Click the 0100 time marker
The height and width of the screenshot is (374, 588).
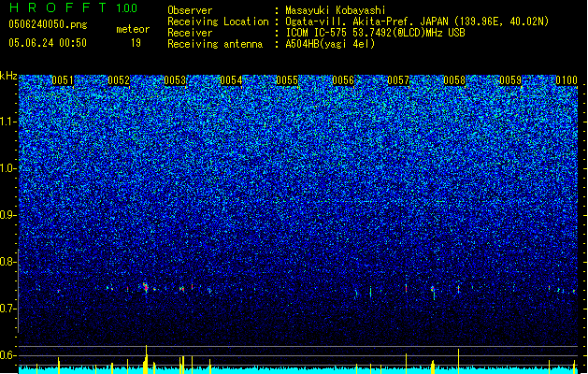point(566,80)
